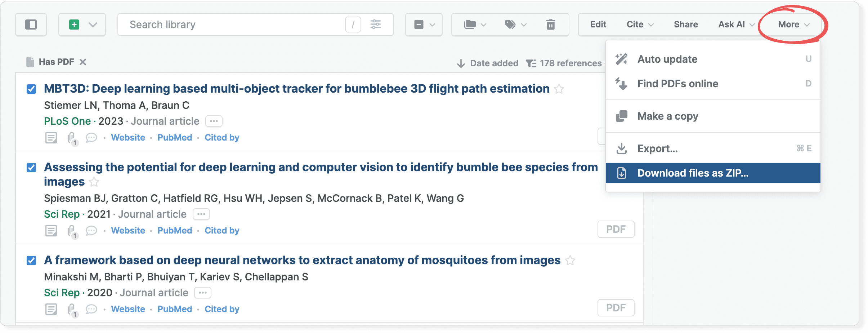Open attachments paperclip for Spiesman article
Image resolution: width=868 pixels, height=333 pixels.
click(x=72, y=231)
